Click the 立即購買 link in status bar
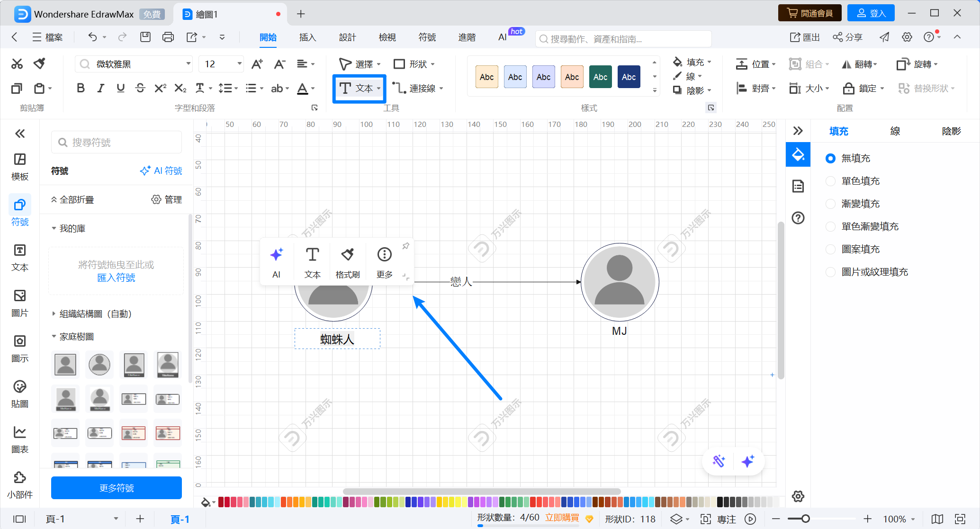Screen dimensions: 980x529 click(x=562, y=518)
